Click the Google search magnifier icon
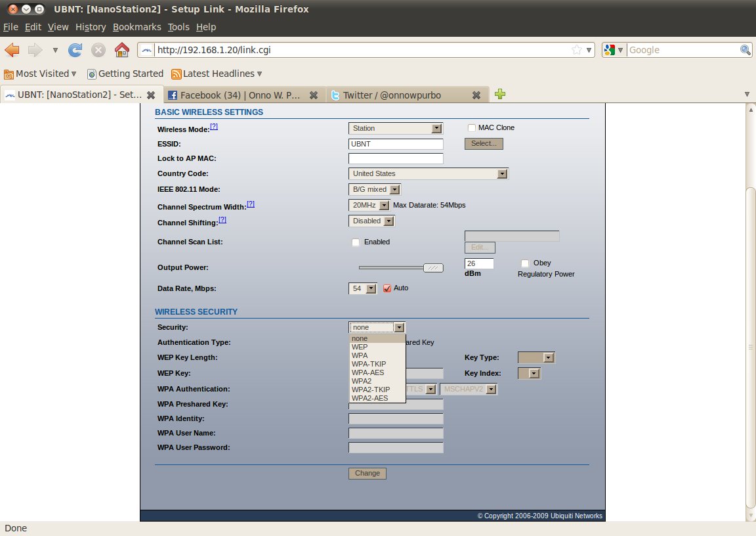Viewport: 756px width, 536px height. click(x=745, y=50)
